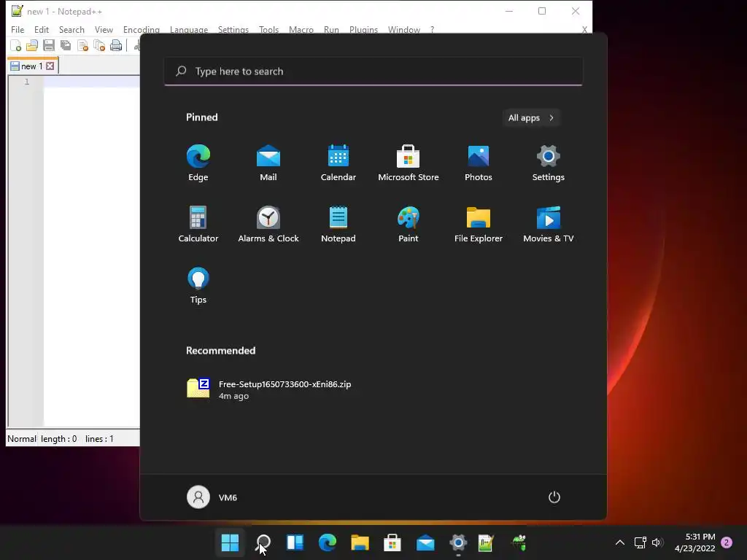
Task: Open Edge from pinned apps
Action: 198,163
